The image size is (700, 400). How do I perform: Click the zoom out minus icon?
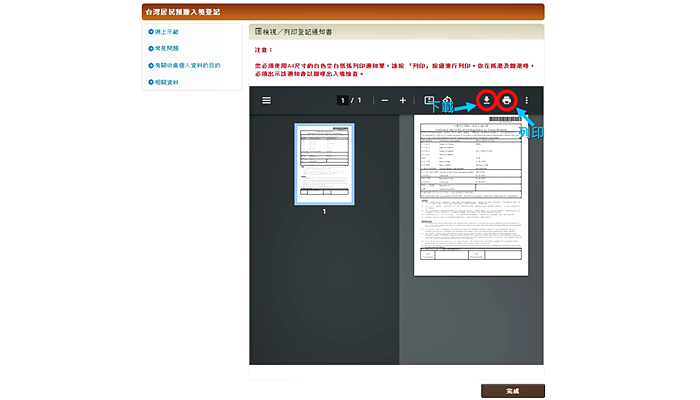384,100
